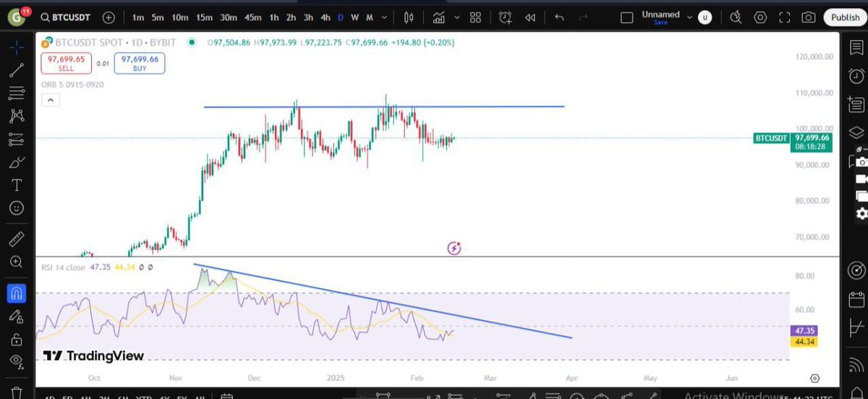868x399 pixels.
Task: Click the purple lightning event marker on chart
Action: [454, 248]
